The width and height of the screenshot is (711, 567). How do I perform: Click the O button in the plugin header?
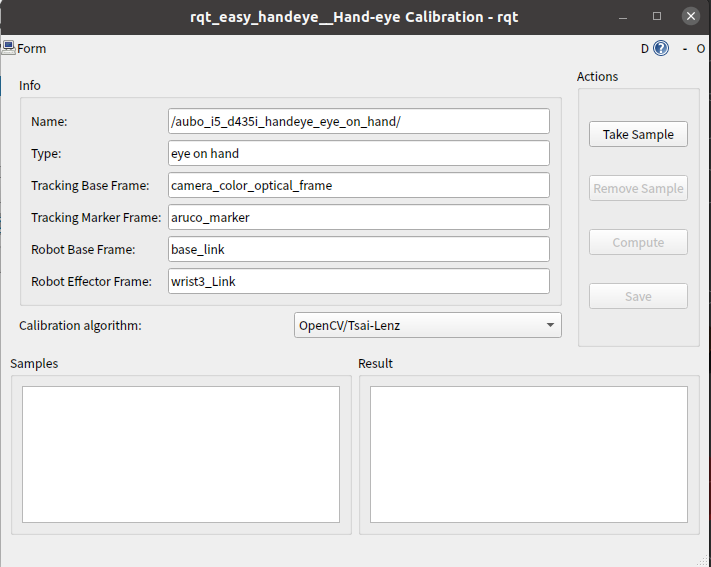pyautogui.click(x=701, y=49)
